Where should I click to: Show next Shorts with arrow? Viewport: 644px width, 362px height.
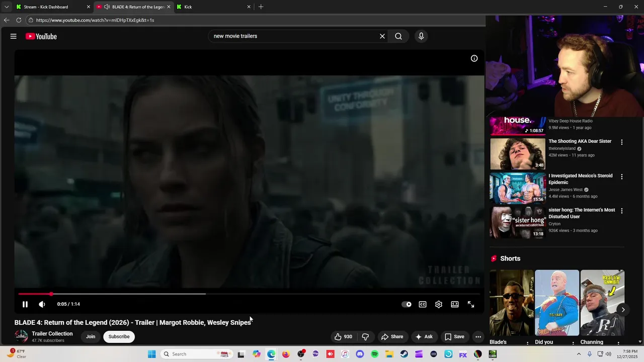pos(623,310)
